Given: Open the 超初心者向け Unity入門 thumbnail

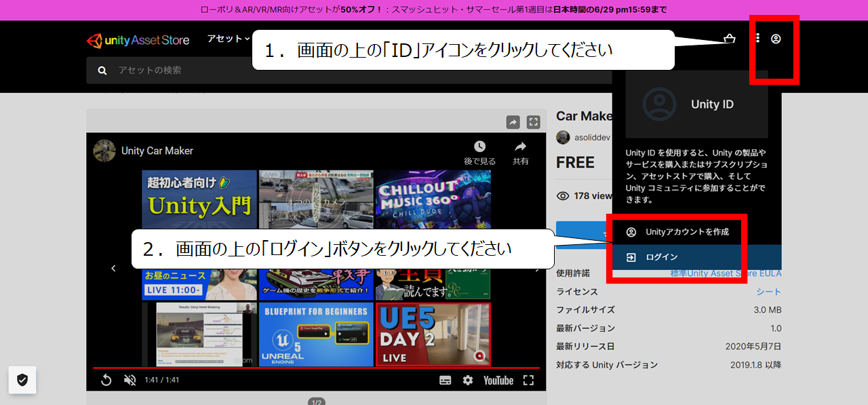Looking at the screenshot, I should [199, 199].
